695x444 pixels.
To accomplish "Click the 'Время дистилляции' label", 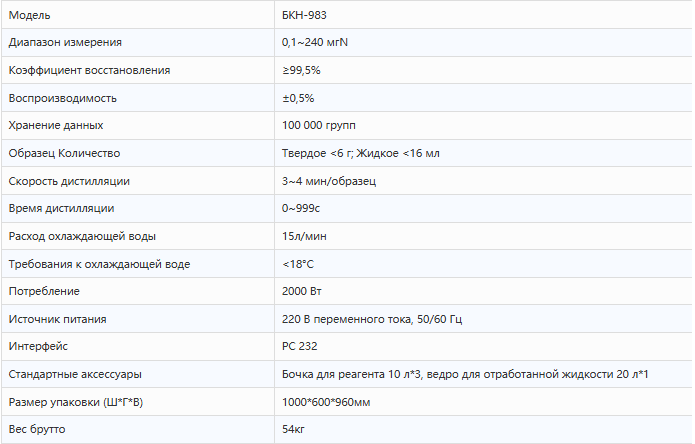I will click(x=61, y=208).
